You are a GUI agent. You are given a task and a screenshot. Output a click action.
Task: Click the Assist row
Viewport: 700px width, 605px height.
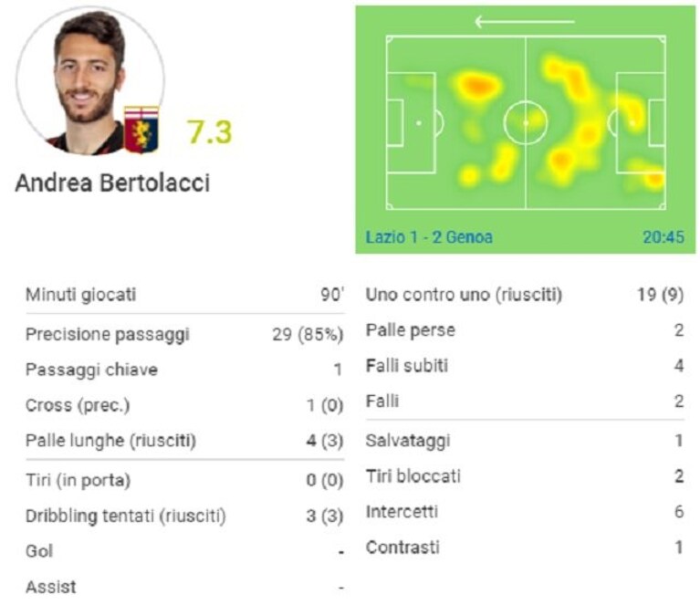coord(185,587)
